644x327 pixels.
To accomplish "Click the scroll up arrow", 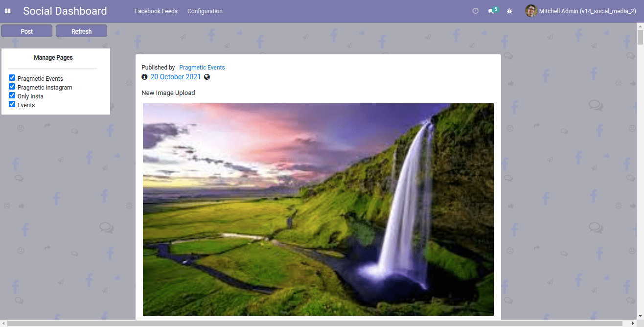I will point(640,26).
